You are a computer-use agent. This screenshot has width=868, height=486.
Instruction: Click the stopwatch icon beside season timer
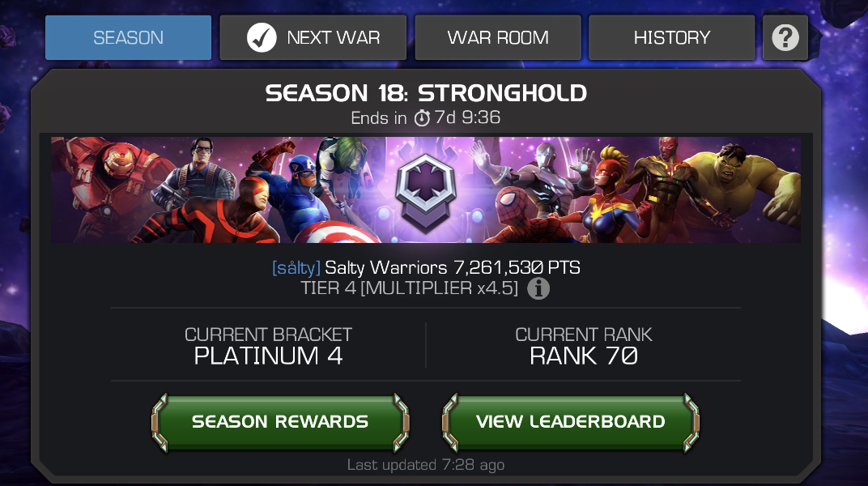click(x=422, y=118)
